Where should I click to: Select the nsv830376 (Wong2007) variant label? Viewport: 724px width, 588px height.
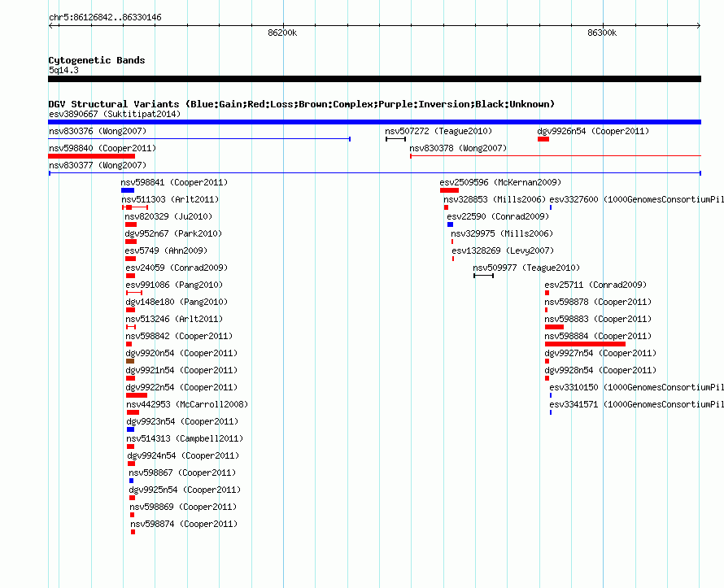[98, 131]
